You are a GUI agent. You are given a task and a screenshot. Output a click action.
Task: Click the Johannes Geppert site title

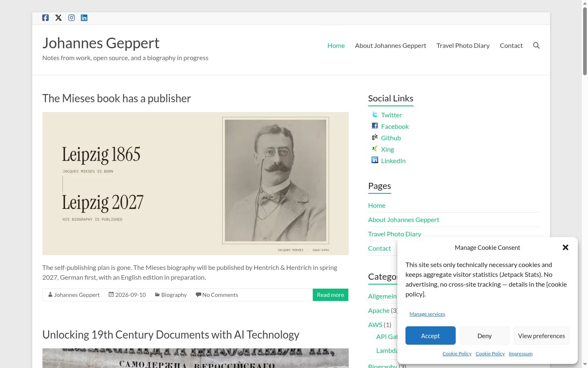coord(101,43)
